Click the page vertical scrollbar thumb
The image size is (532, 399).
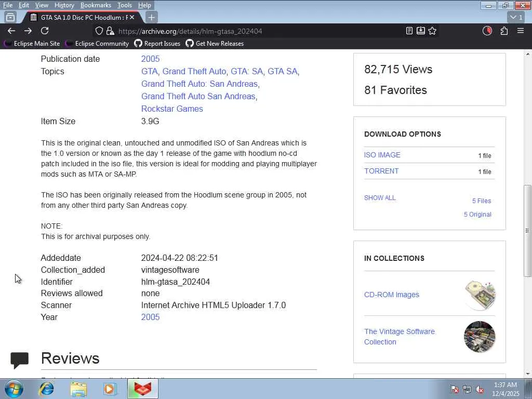coord(528,231)
